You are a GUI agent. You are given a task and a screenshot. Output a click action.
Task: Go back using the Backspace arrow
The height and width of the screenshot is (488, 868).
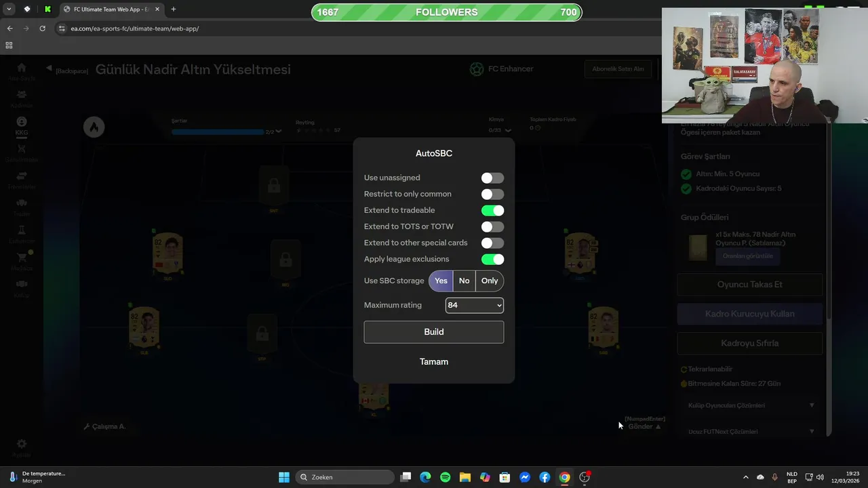tap(49, 69)
